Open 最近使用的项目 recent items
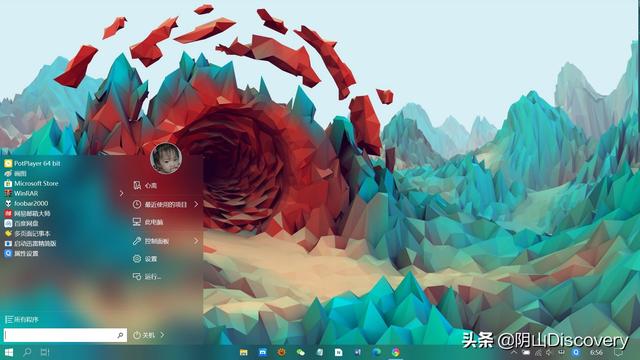640x360 pixels. (160, 204)
